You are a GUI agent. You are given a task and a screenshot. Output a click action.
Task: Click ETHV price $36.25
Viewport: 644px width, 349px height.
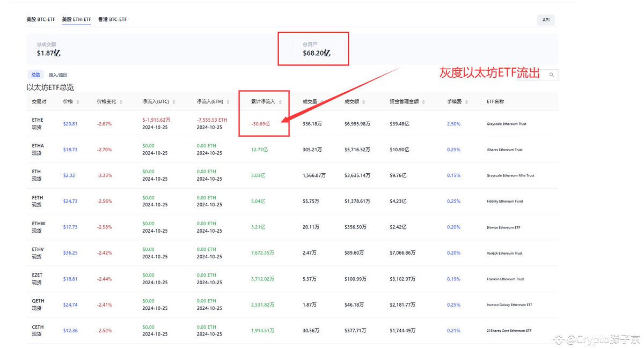click(x=70, y=253)
